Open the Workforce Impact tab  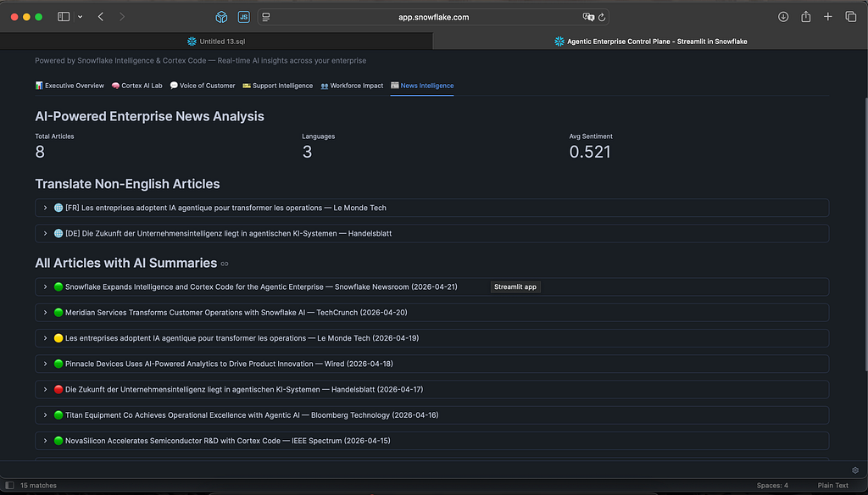click(352, 86)
